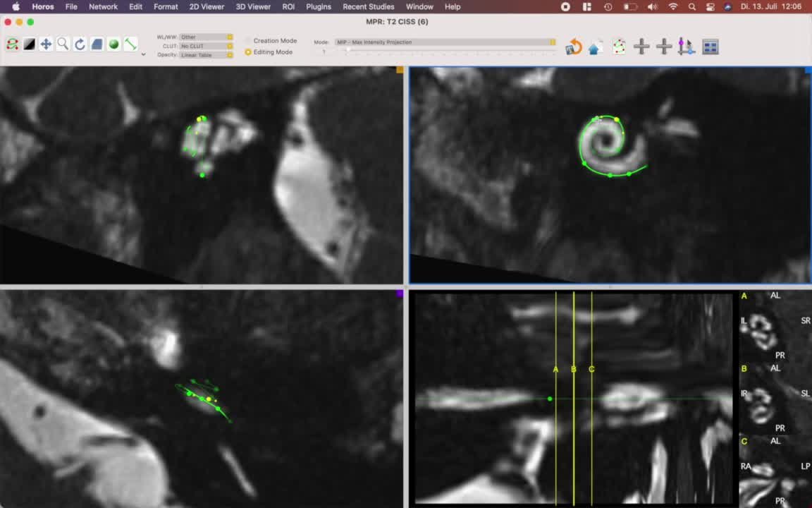Open Time Machine status icon

tap(608, 7)
